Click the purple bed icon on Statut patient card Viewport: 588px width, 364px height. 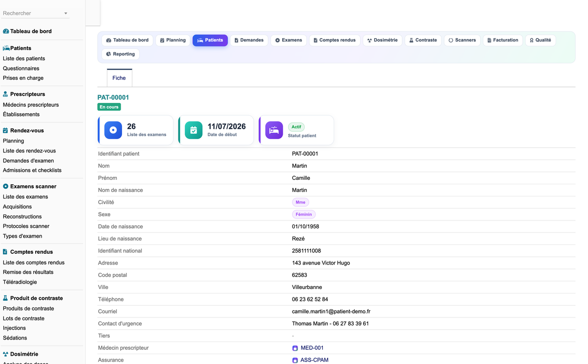click(x=274, y=130)
